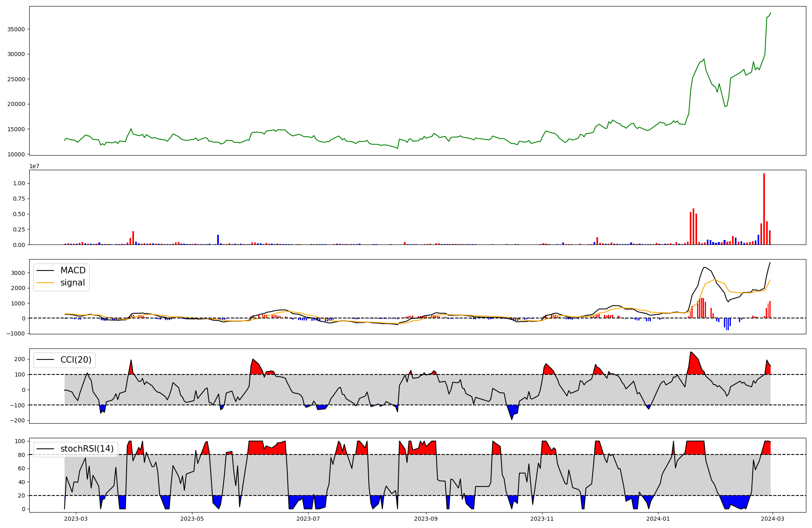The height and width of the screenshot is (528, 812).
Task: Click the 2023-07 x-axis date label
Action: [308, 519]
